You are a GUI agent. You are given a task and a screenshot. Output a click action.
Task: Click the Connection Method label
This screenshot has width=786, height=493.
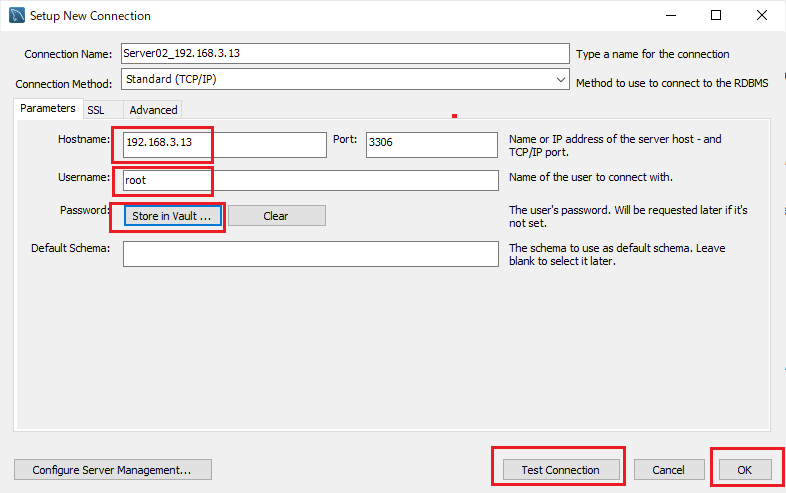(x=64, y=84)
